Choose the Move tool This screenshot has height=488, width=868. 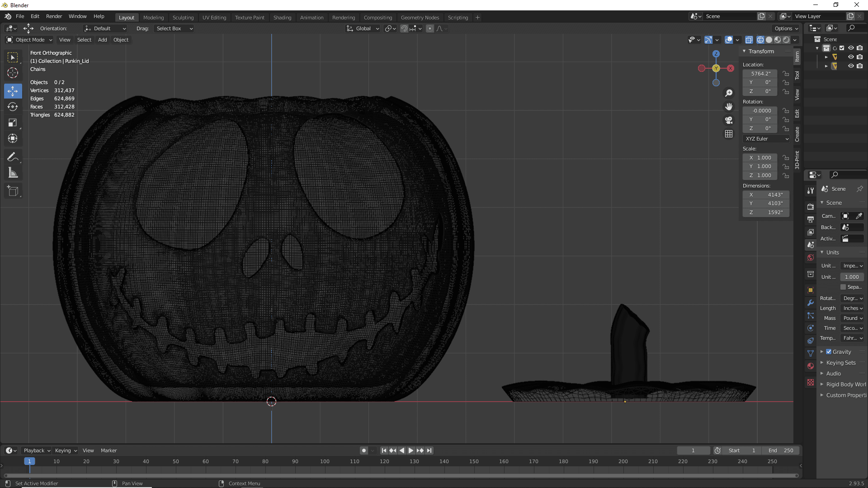(13, 91)
